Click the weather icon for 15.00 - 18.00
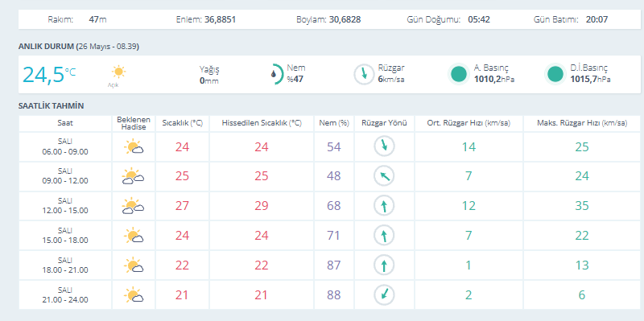The width and height of the screenshot is (644, 321). click(134, 236)
